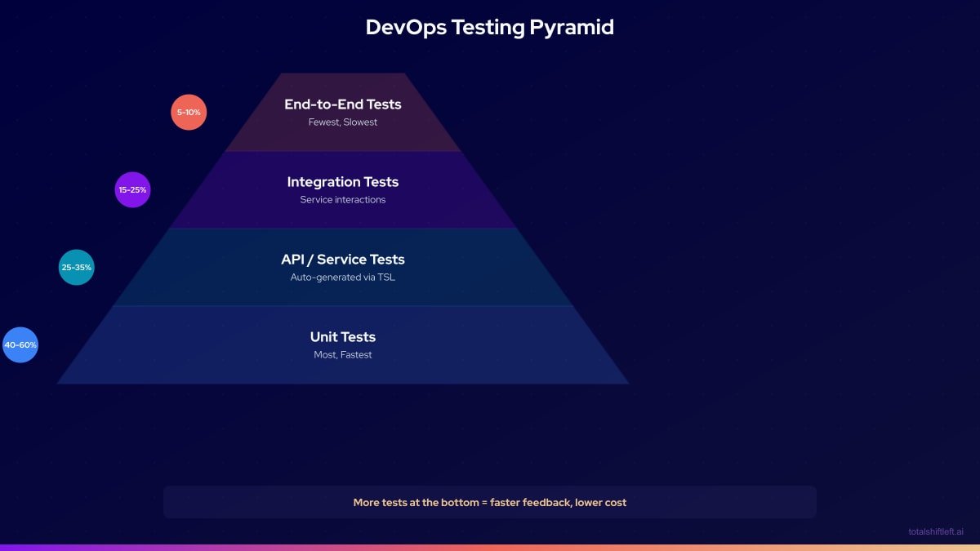Open the totalshiftleft.ai watermark link

click(x=936, y=531)
